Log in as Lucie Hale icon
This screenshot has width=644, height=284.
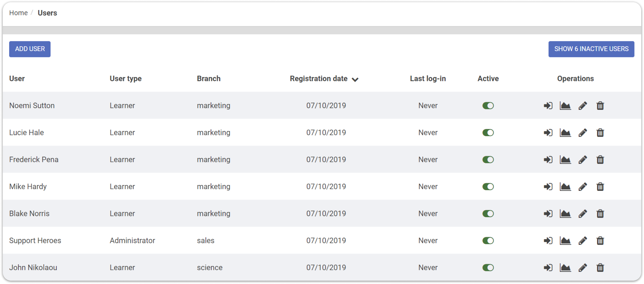tap(548, 133)
